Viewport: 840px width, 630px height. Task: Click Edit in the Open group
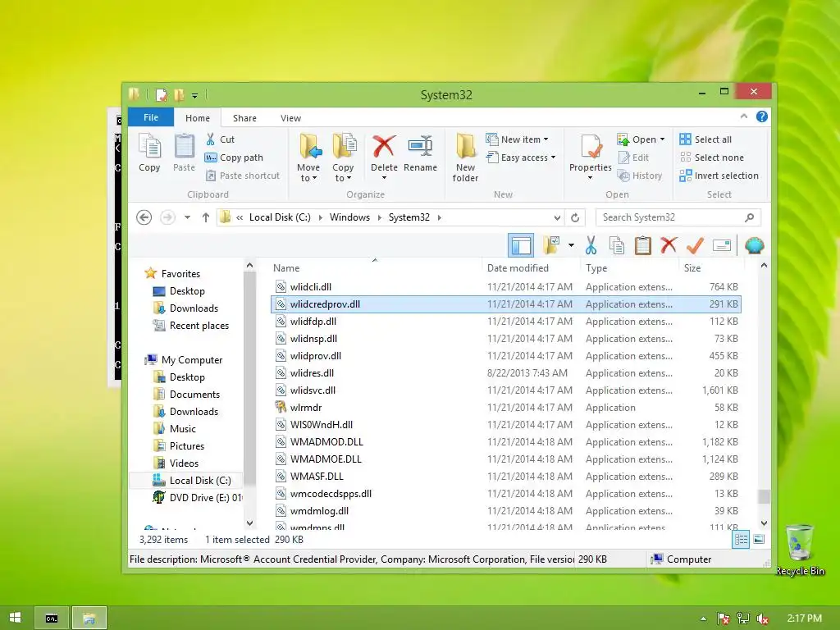click(633, 157)
